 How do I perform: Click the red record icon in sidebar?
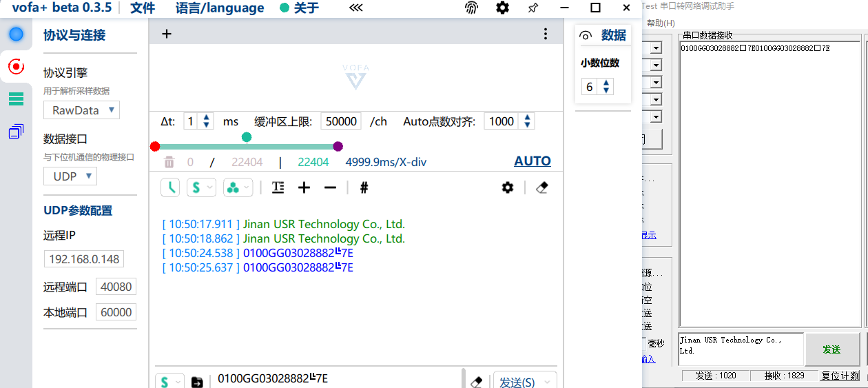[16, 66]
